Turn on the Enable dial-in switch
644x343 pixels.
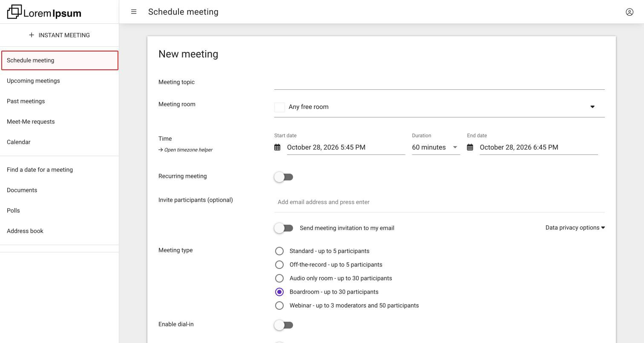(x=284, y=325)
